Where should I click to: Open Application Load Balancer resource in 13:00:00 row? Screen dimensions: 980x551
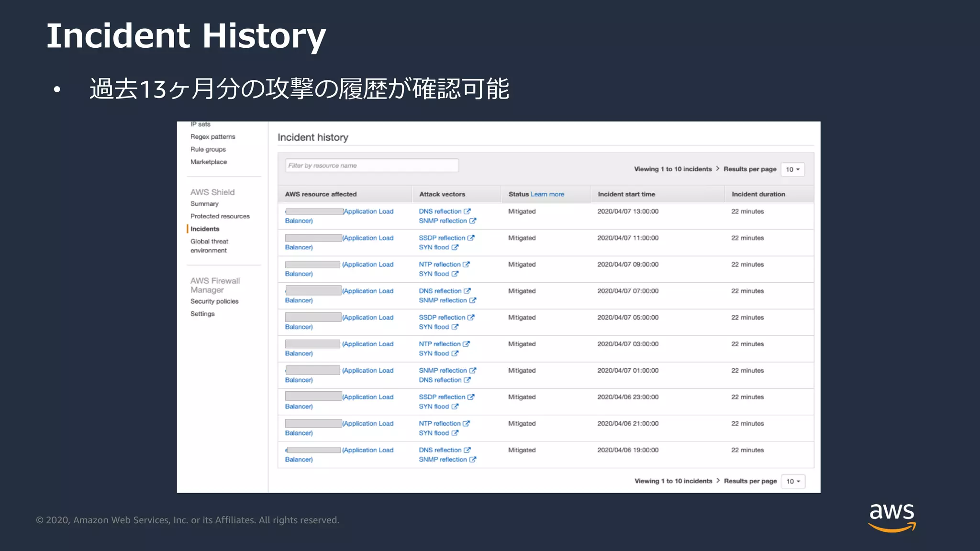tap(339, 216)
